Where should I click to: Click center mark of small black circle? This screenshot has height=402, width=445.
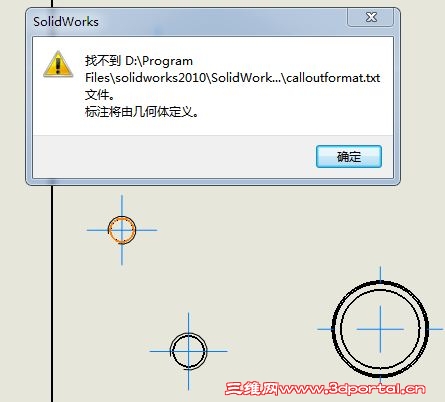(189, 351)
